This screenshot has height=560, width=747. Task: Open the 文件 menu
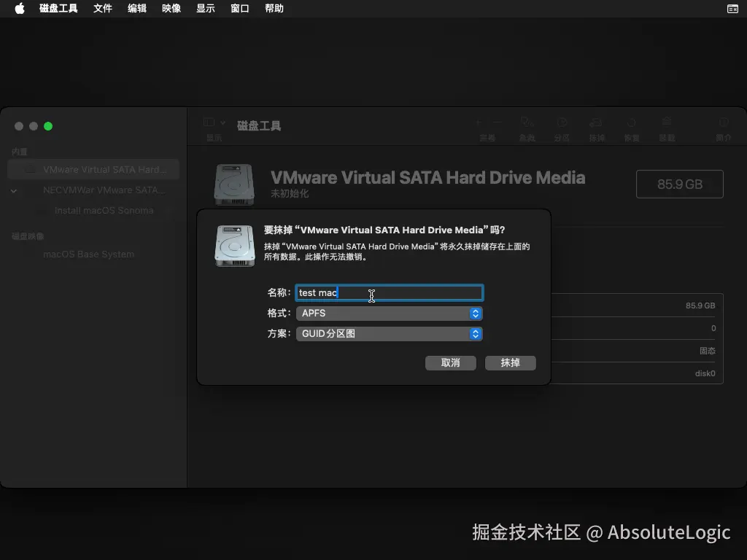pos(102,8)
